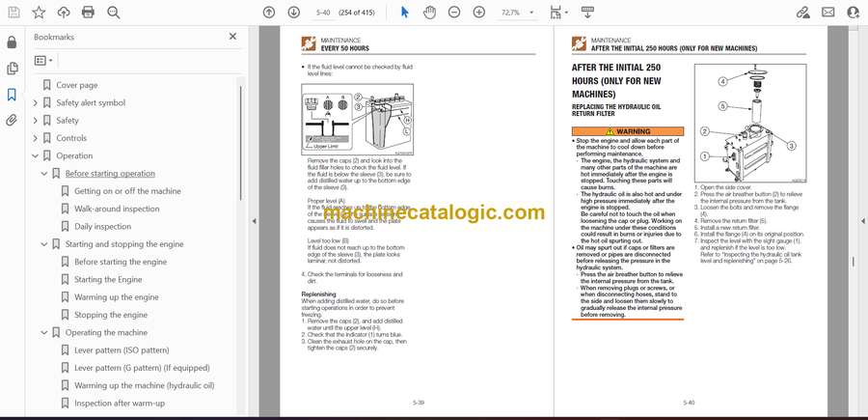Collapse Before starting operation bookmark
The height and width of the screenshot is (420, 868).
pos(44,174)
